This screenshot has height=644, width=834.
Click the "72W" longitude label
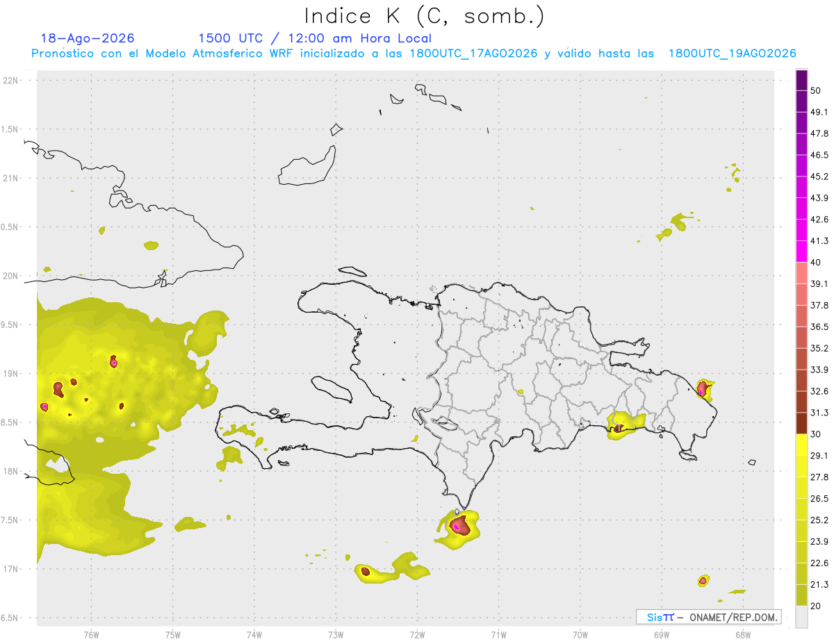tap(417, 635)
